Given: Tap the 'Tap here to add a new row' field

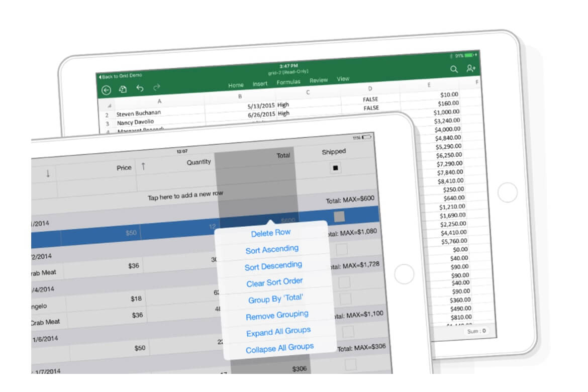Looking at the screenshot, I should coord(185,195).
